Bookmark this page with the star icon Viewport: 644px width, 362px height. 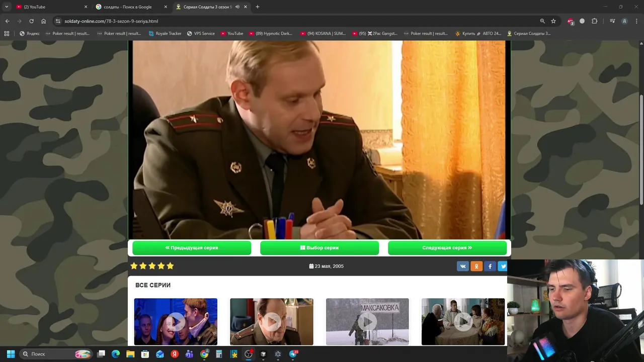553,21
